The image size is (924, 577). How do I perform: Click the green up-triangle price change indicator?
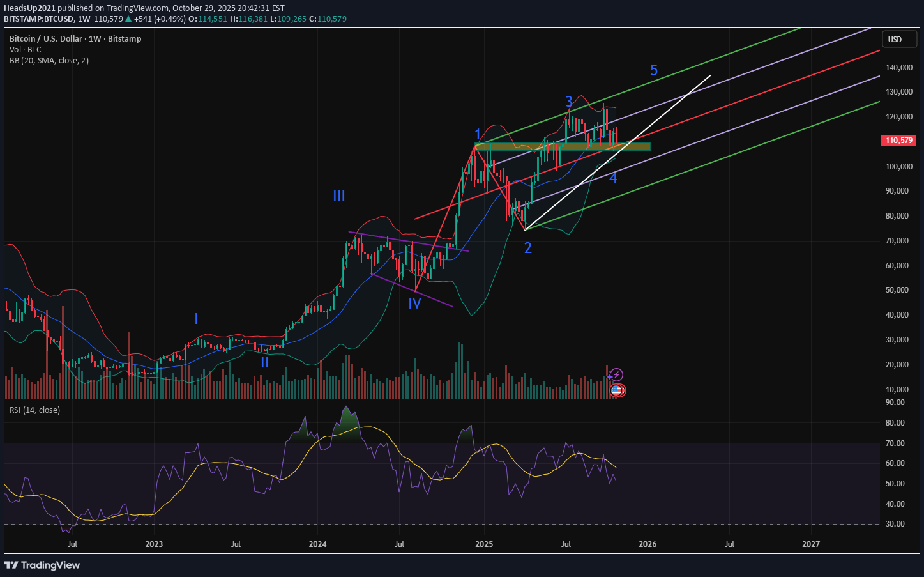tap(128, 19)
